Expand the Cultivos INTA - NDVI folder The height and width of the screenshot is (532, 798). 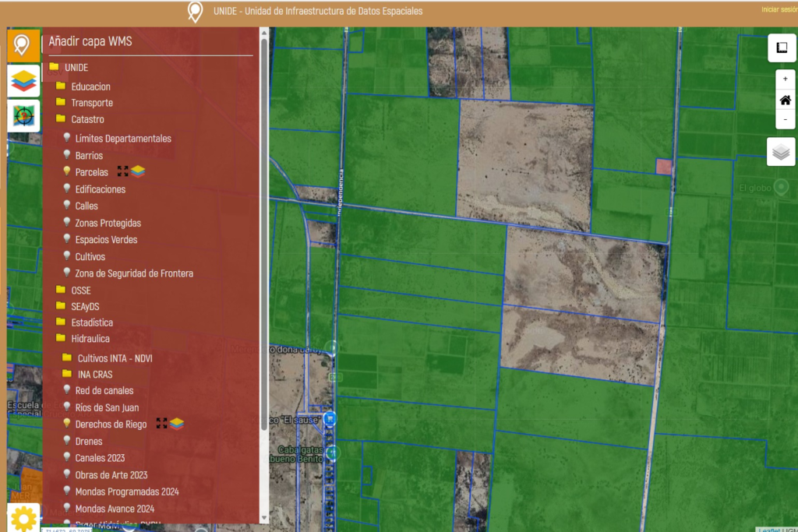point(67,358)
